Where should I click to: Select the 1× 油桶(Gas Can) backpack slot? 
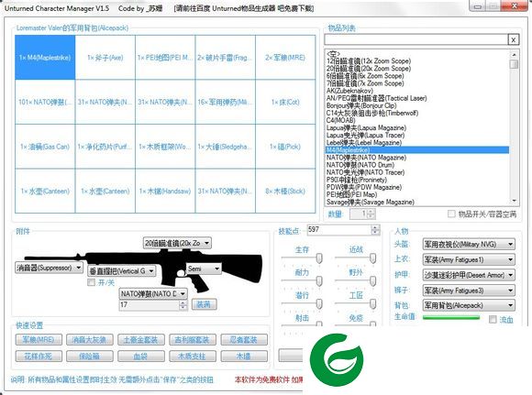click(x=45, y=147)
